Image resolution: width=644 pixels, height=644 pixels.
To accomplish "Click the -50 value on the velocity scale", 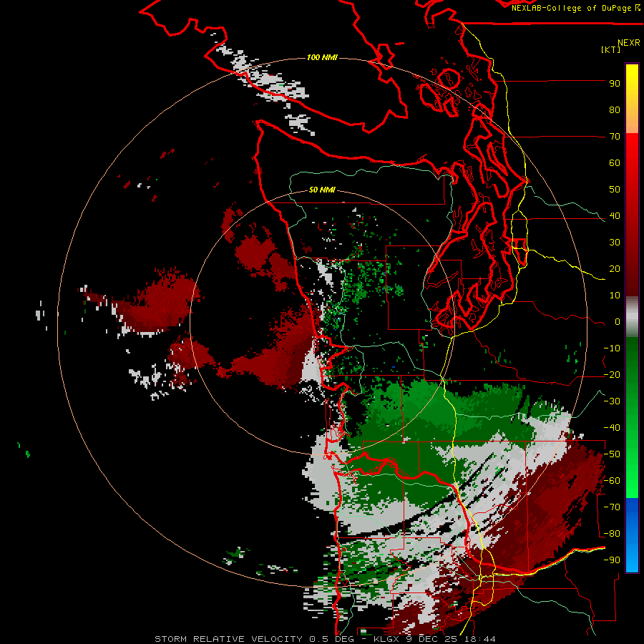I will 612,454.
